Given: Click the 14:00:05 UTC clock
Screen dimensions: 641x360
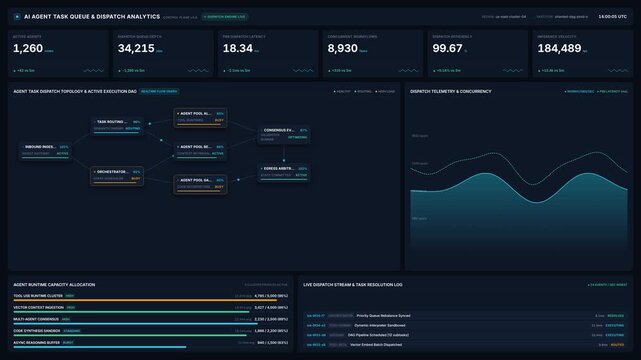Looking at the screenshot, I should (x=612, y=17).
